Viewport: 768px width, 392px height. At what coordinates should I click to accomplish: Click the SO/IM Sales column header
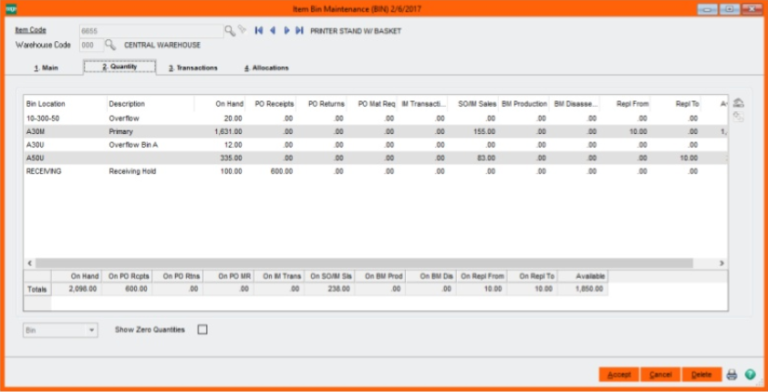(473, 104)
